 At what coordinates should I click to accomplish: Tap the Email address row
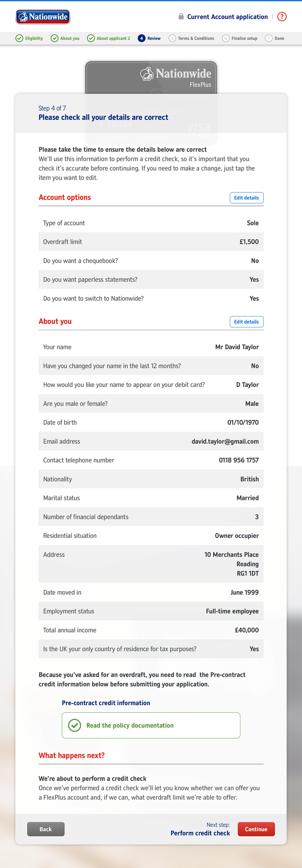click(x=151, y=442)
